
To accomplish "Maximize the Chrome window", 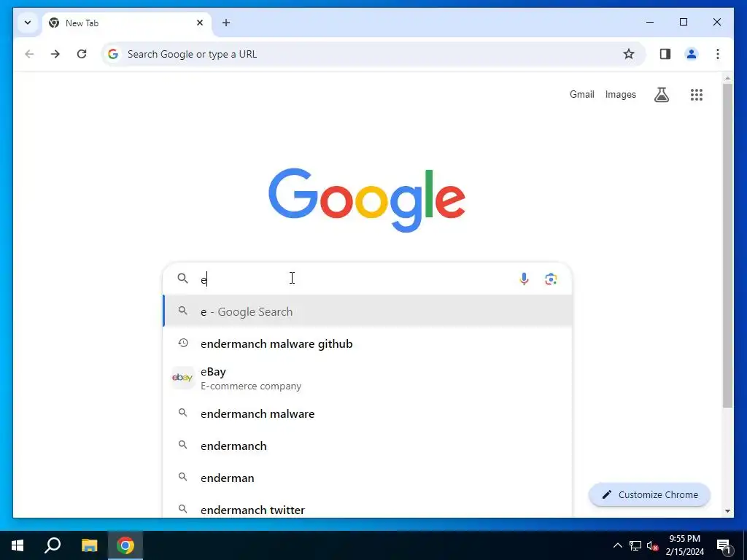I will click(x=683, y=22).
